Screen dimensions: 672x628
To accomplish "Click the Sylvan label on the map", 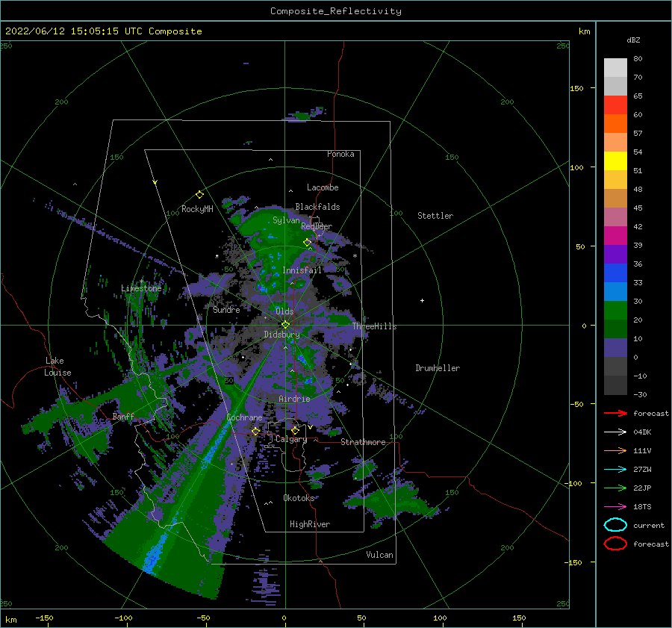I will (286, 220).
